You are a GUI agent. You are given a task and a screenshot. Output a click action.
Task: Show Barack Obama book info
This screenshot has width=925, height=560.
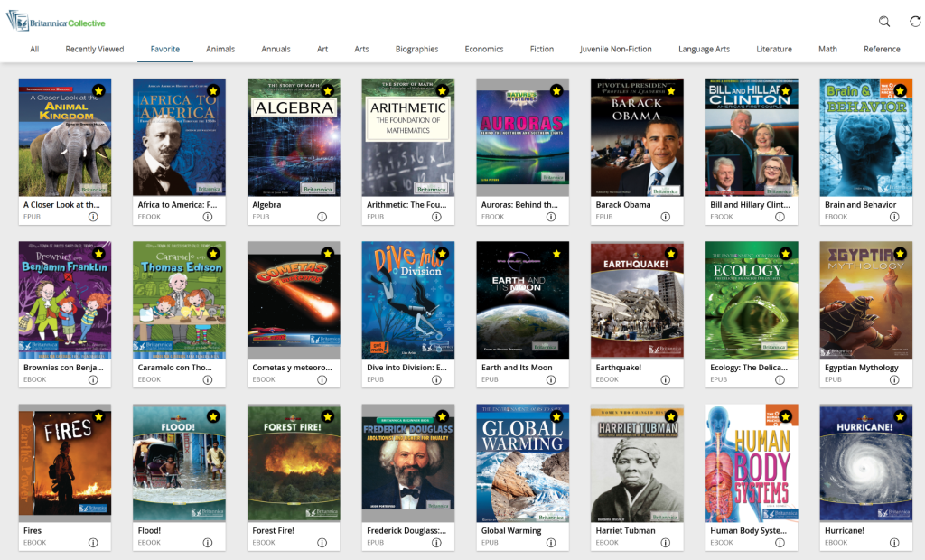[x=666, y=217]
